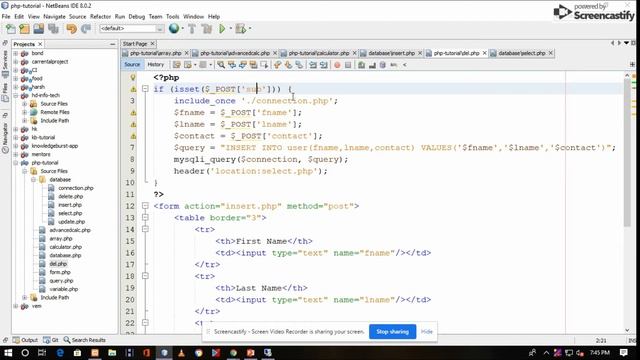Screen dimensions: 640x360
Task: Collapse the php-tutorial project node
Action: point(16,163)
